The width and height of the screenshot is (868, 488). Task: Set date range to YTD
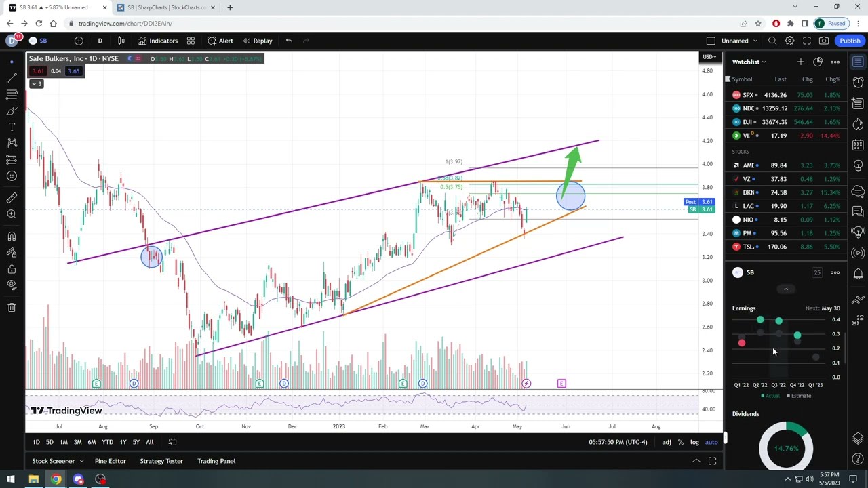coord(107,442)
